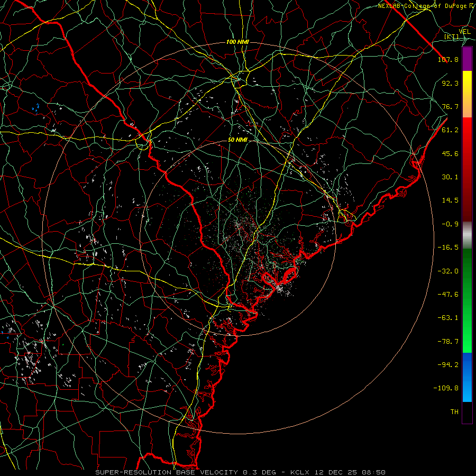
Task: Click the yellow segment of the velocity color bar
Action: (467, 94)
